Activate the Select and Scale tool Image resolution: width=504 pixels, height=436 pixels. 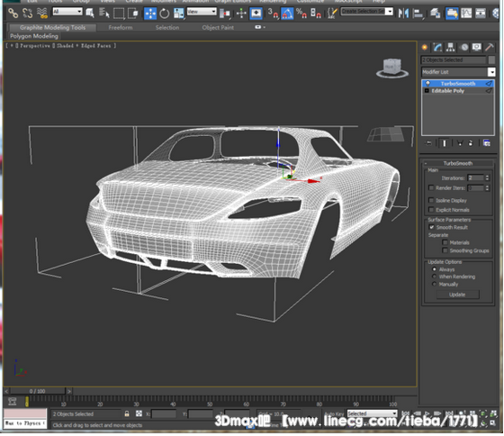178,14
